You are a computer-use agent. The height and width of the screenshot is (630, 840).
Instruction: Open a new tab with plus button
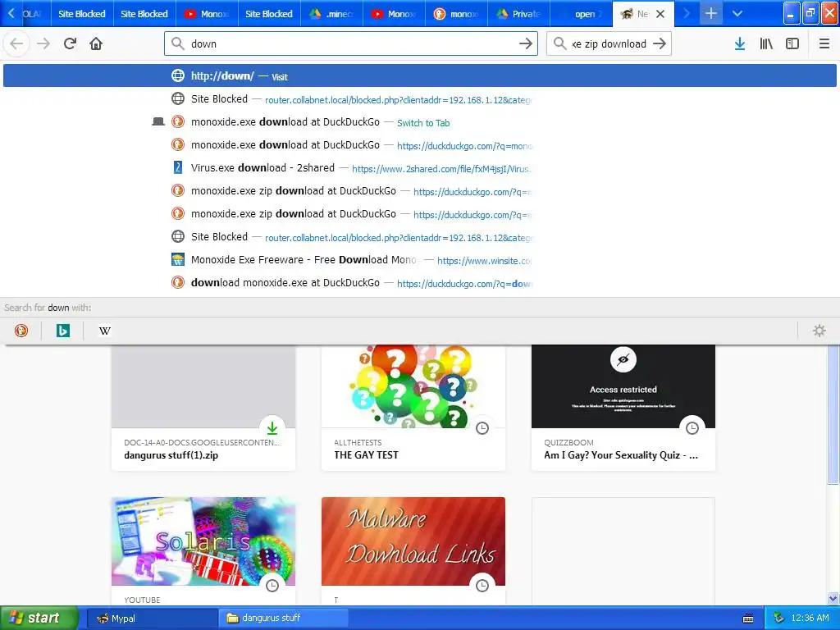click(711, 13)
